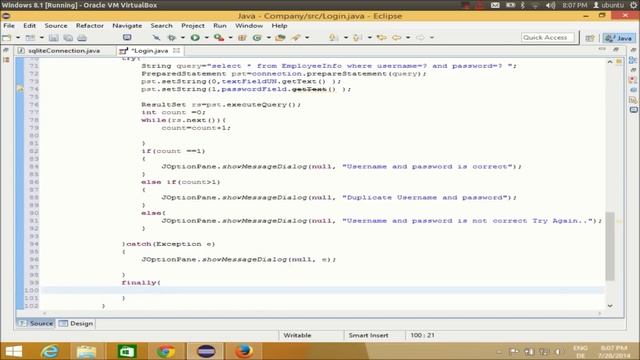
Task: Click the Quick Access search field
Action: pyautogui.click(x=547, y=38)
